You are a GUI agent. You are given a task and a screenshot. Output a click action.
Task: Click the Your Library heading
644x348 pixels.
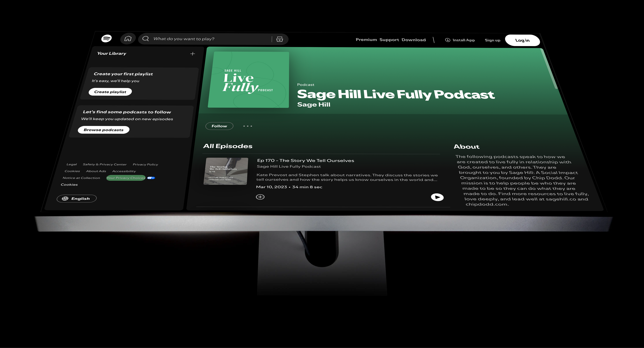[x=112, y=53]
